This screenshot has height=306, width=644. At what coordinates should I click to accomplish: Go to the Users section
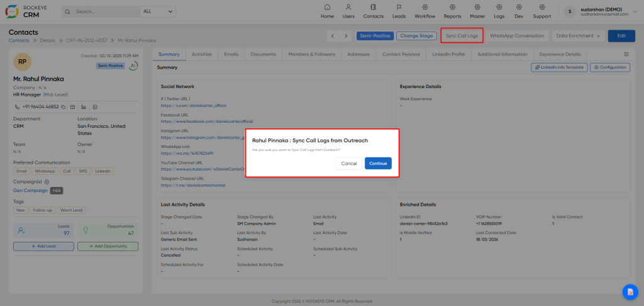348,11
